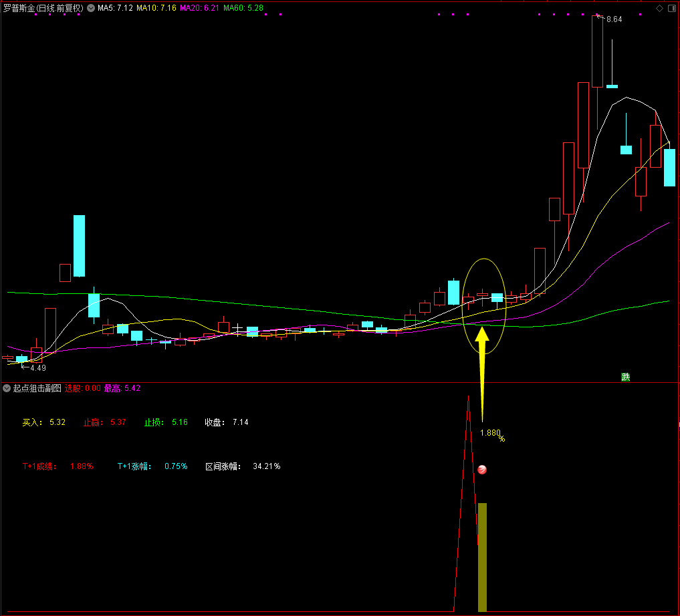Viewport: 680px width, 616px height.
Task: Click the 收盘: 7.14 text
Action: point(227,422)
